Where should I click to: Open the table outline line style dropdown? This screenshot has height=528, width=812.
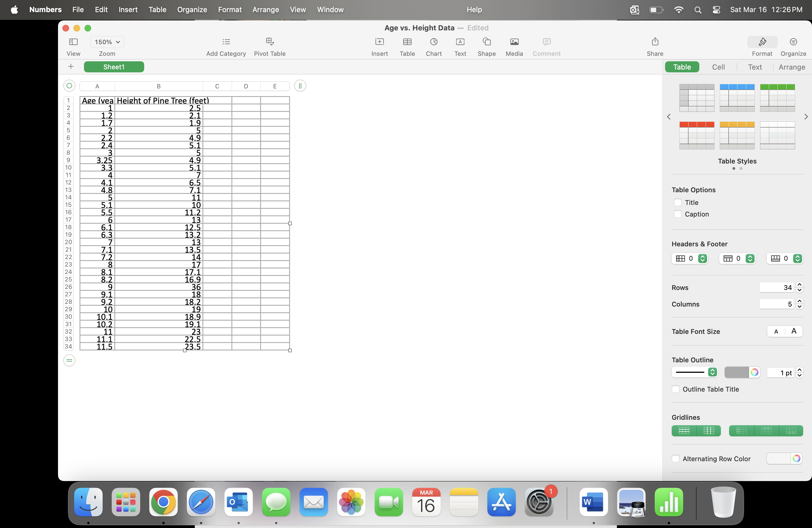click(x=694, y=372)
